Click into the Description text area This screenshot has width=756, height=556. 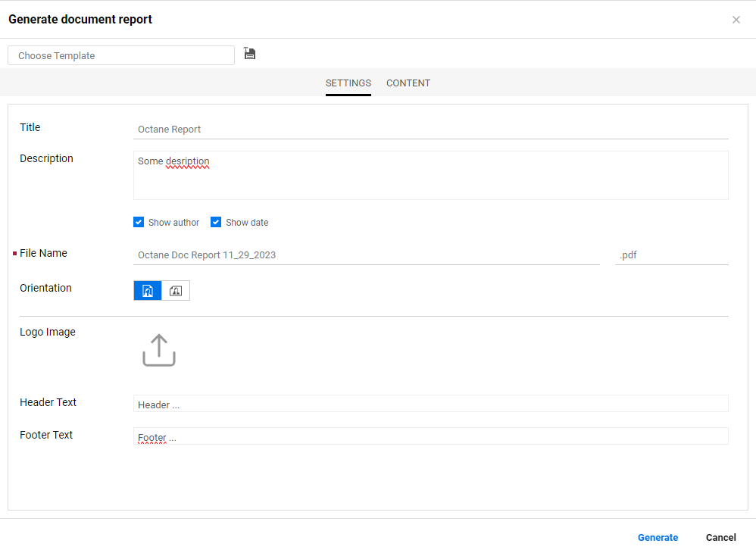[430, 176]
